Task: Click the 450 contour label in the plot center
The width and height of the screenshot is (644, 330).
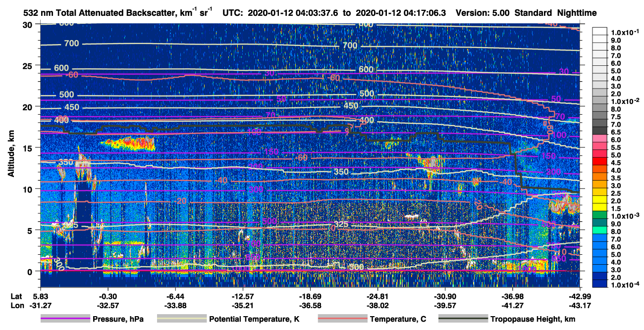Action: [351, 106]
